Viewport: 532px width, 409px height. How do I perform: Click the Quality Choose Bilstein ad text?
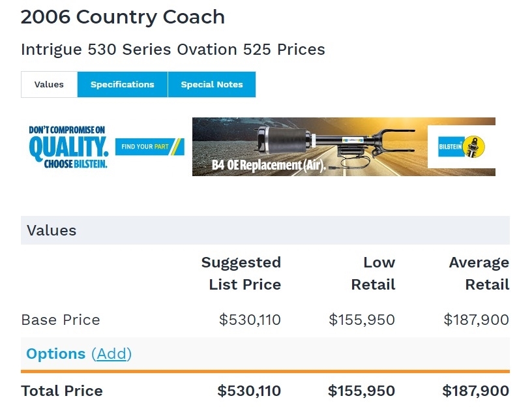coord(68,147)
